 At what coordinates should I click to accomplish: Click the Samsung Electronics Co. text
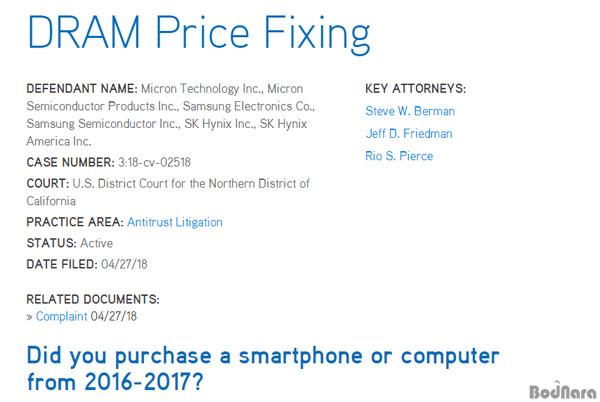(x=249, y=106)
